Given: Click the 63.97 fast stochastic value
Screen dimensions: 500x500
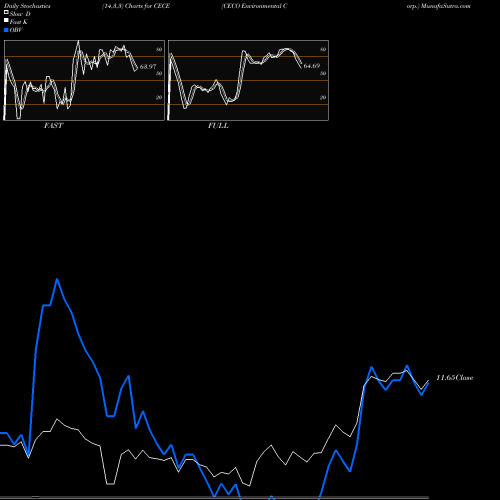Looking at the screenshot, I should 148,67.
